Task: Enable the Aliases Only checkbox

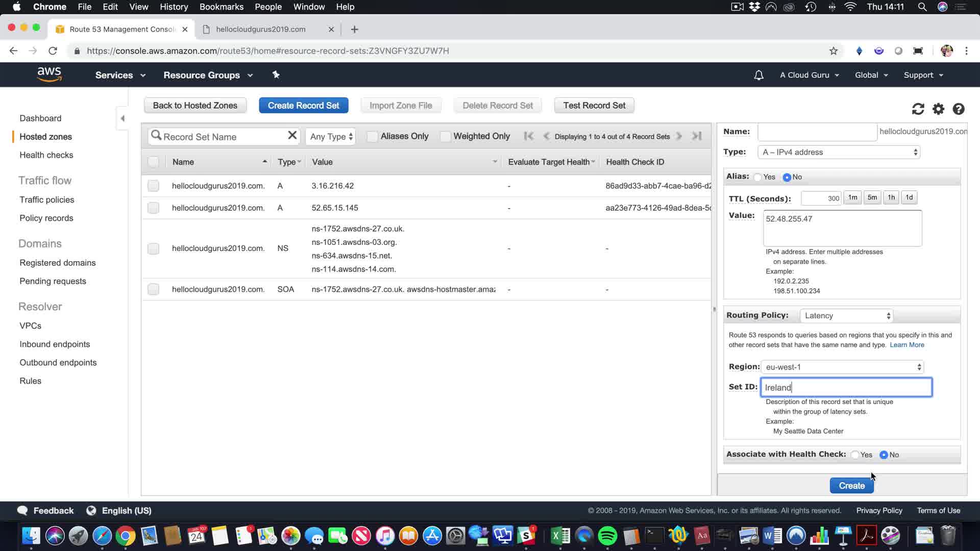Action: point(373,136)
